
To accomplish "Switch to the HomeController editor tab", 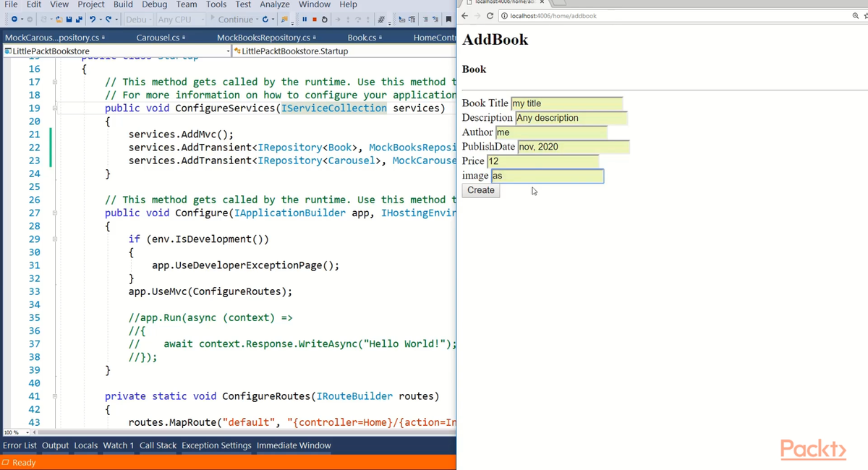I will 434,38.
